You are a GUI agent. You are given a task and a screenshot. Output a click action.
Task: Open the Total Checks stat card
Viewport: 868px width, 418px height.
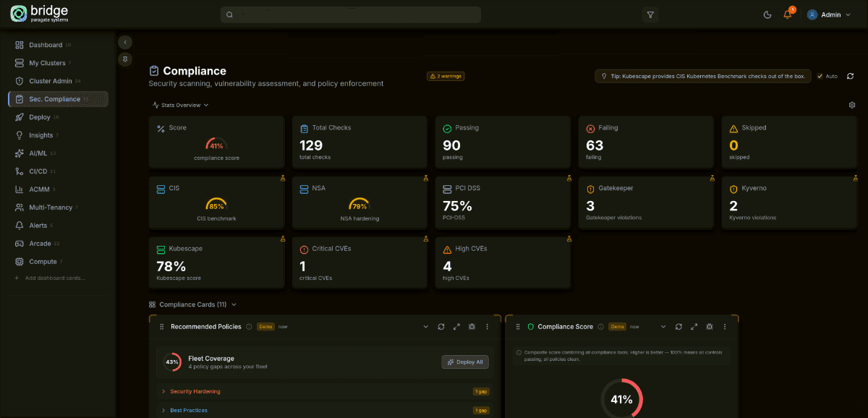coord(359,142)
